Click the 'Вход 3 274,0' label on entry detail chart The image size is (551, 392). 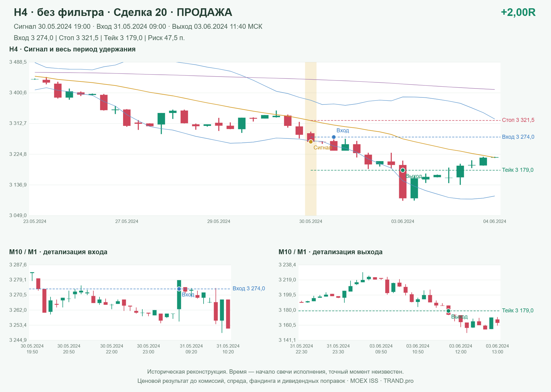coord(249,288)
